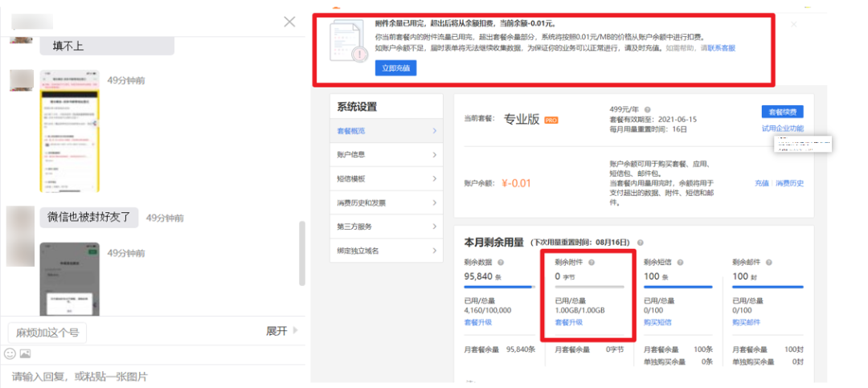
Task: Expand quick replies with 展开
Action: [x=281, y=331]
